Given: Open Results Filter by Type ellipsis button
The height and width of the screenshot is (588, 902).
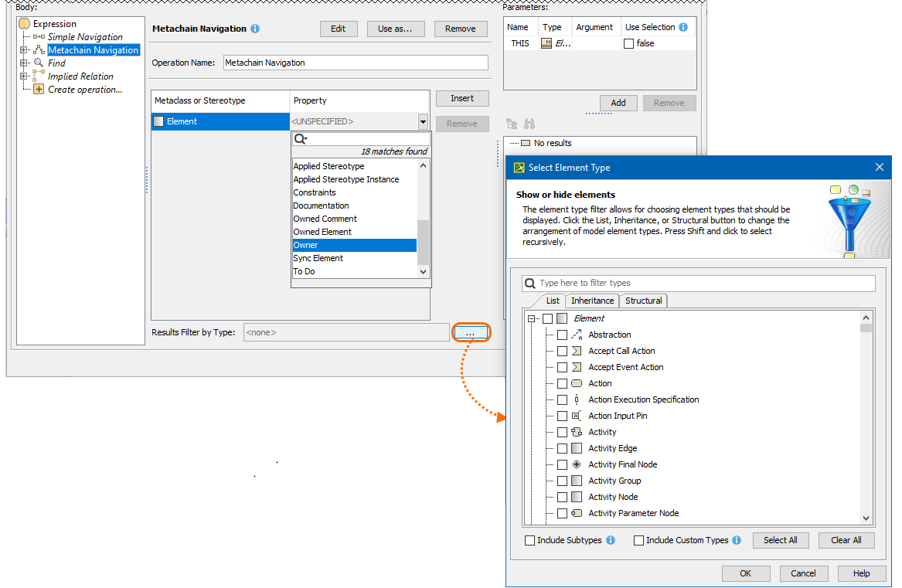Looking at the screenshot, I should coord(471,332).
